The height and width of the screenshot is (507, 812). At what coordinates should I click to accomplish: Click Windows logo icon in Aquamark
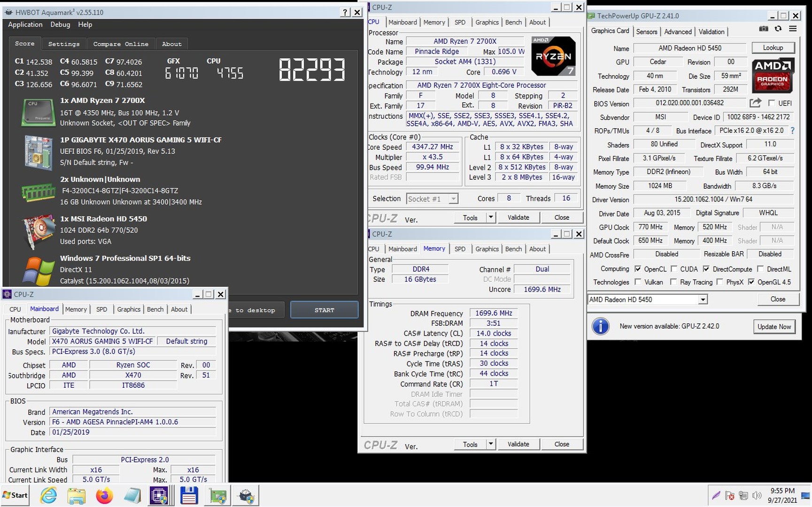click(38, 271)
